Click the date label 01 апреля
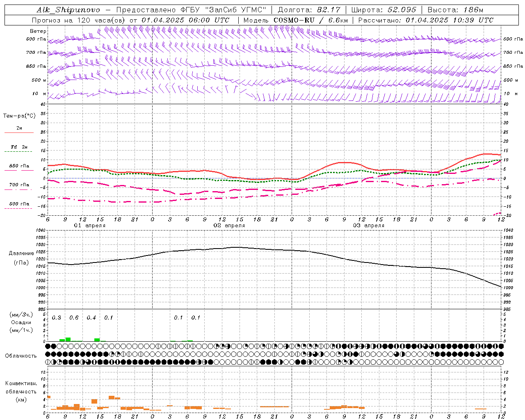 tap(89, 226)
